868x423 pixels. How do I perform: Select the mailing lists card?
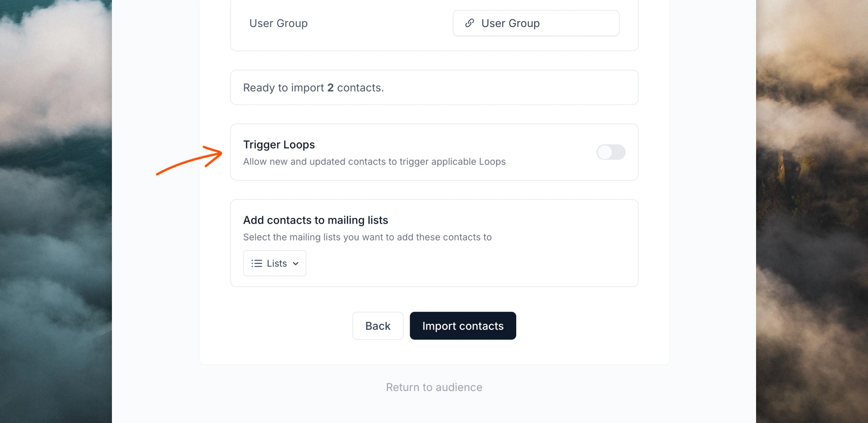click(434, 243)
